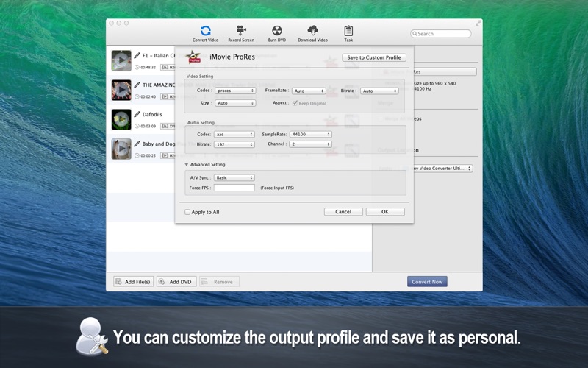Open the Size dropdown set to Auto
This screenshot has width=588, height=368.
point(235,103)
